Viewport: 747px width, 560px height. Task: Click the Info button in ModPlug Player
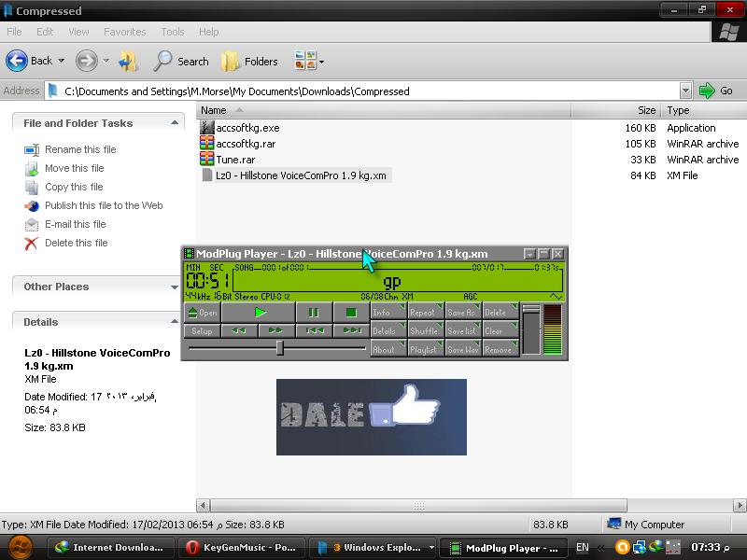click(388, 312)
